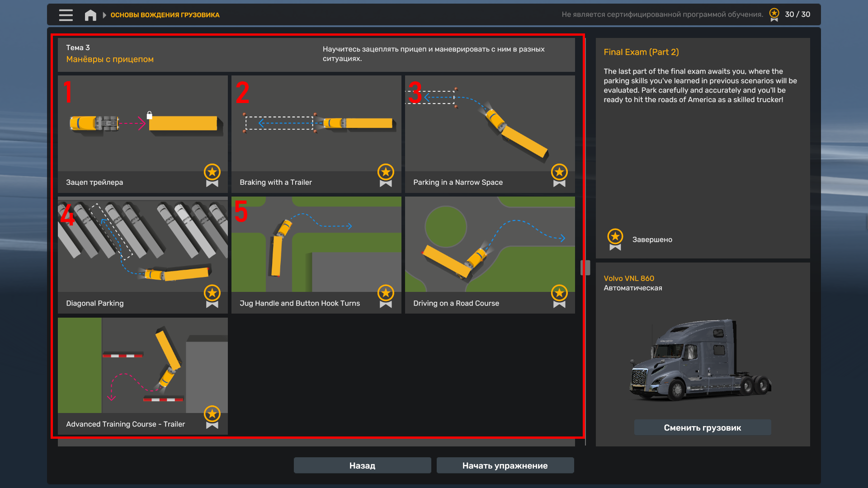Open the hamburger menu icon
Screen dimensions: 868x488
(x=66, y=15)
